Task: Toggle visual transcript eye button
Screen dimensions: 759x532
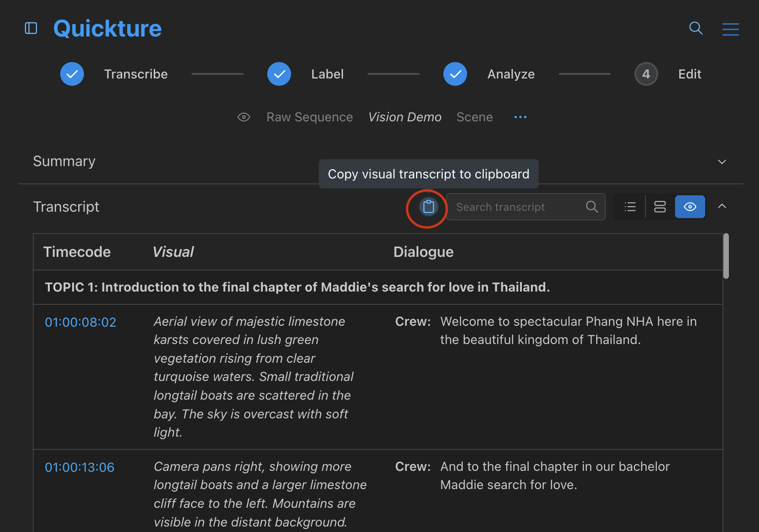Action: pos(690,207)
